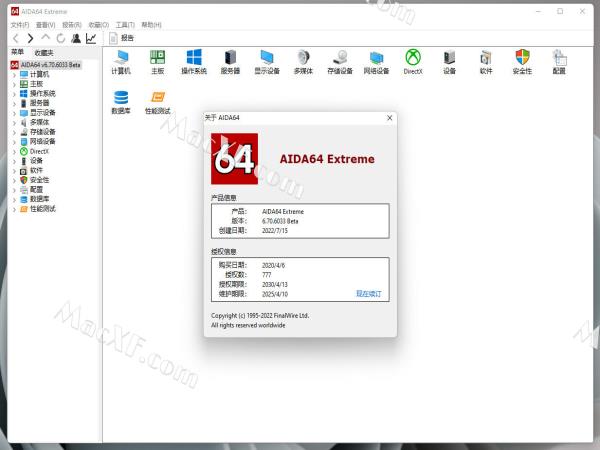Screen dimensions: 600x450
Task: Open the 多媒体 speaker icon in main panel
Action: pos(303,62)
